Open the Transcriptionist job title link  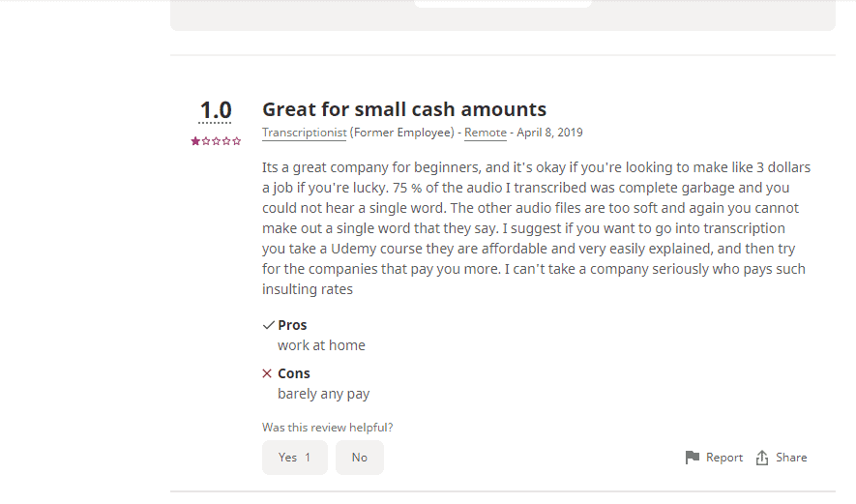(x=304, y=133)
